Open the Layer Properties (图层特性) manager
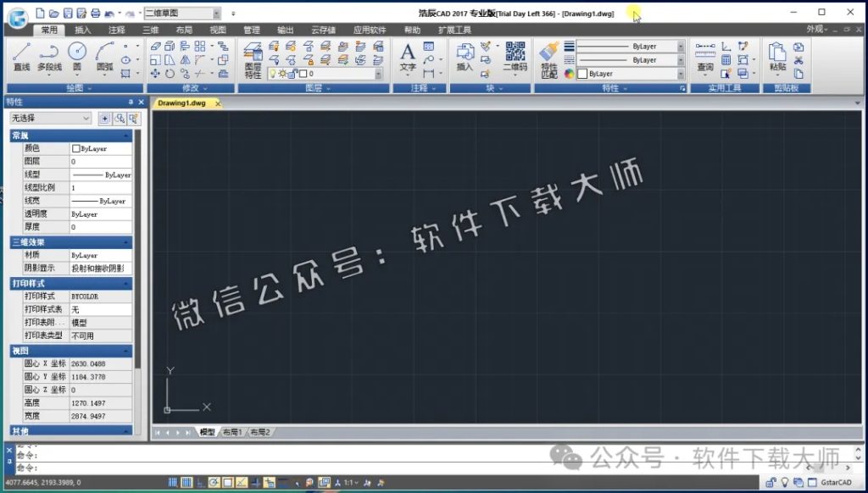 click(x=253, y=58)
